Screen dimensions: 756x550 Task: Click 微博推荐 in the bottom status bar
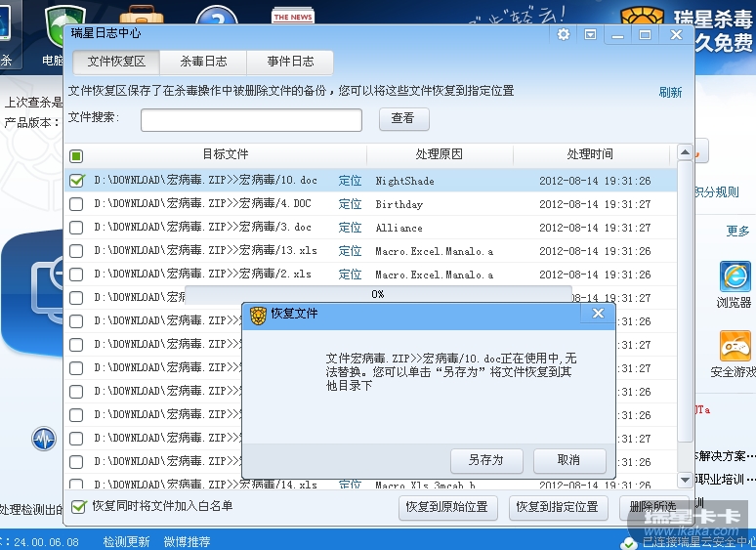188,542
